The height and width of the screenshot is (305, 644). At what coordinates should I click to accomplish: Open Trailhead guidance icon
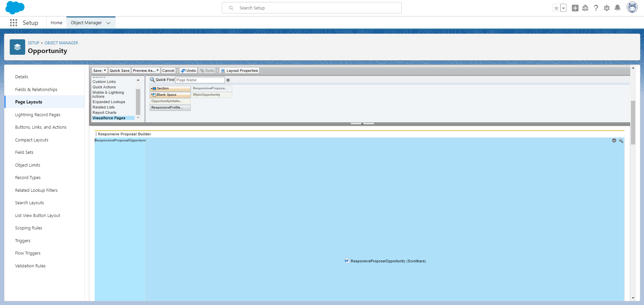click(x=585, y=8)
